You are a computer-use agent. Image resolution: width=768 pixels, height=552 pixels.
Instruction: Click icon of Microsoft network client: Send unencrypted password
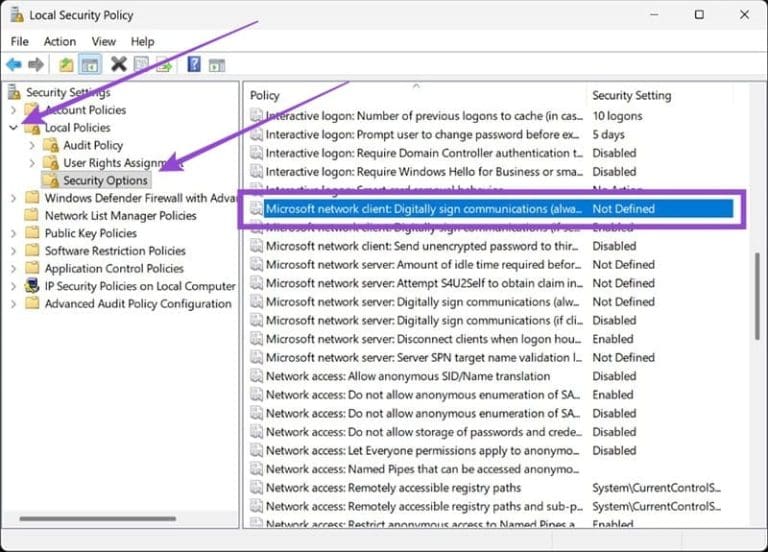pos(256,245)
